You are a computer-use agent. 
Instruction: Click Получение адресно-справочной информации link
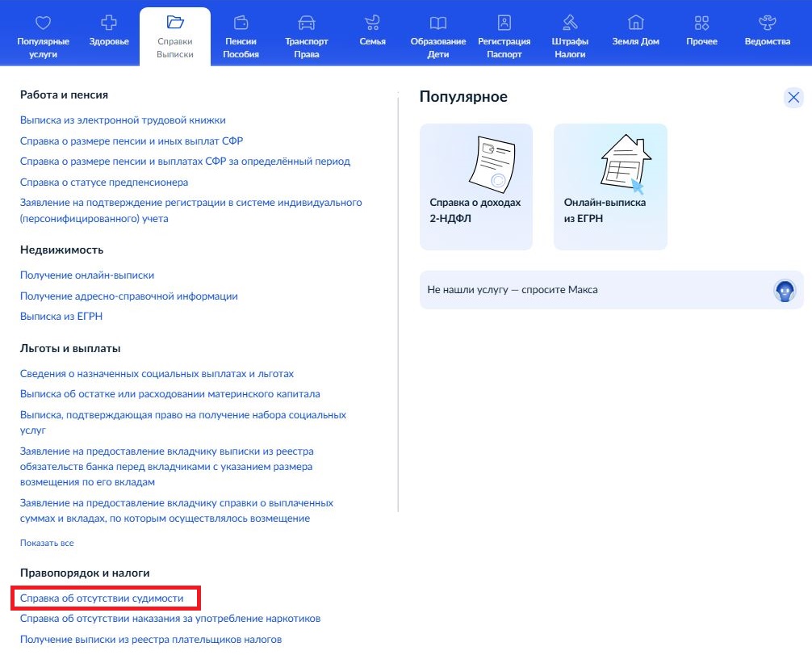[x=129, y=296]
